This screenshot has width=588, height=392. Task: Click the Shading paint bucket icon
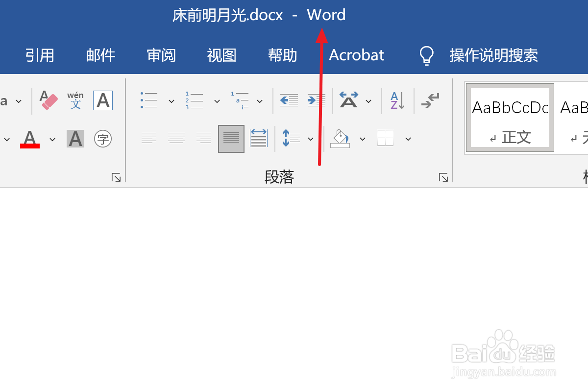[x=341, y=139]
